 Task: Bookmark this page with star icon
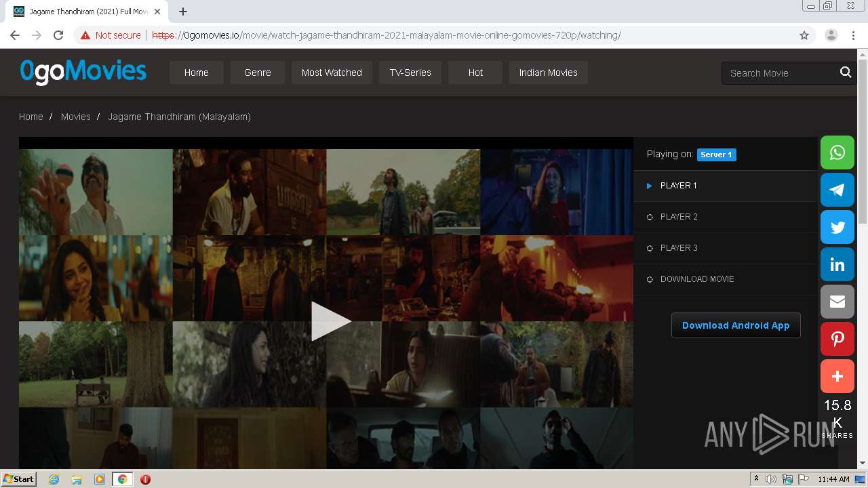coord(804,35)
